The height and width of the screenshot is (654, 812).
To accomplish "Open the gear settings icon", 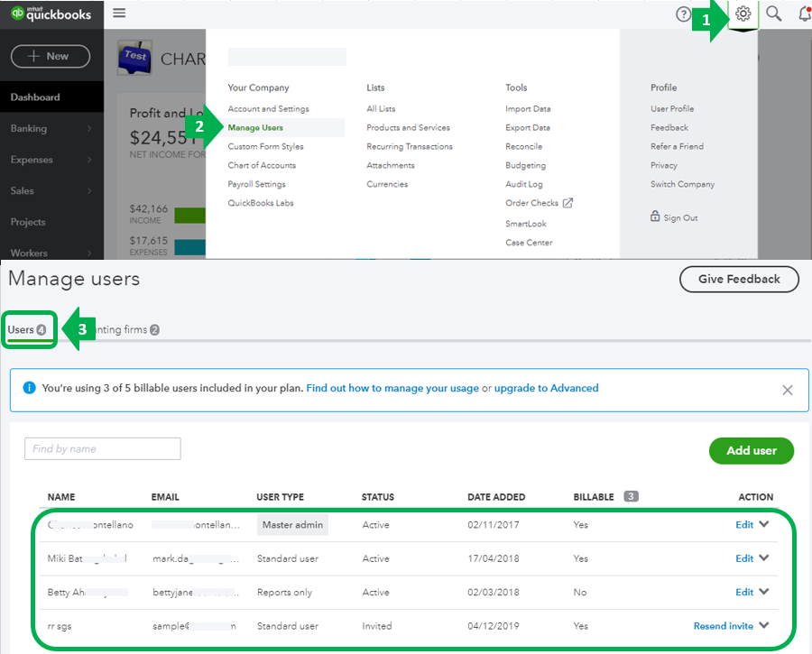I will coord(743,14).
